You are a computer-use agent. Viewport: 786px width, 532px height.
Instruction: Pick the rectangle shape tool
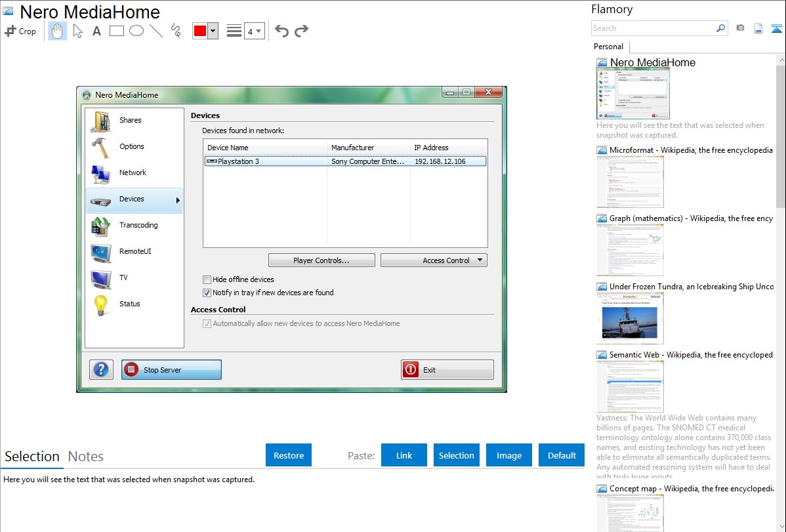117,31
